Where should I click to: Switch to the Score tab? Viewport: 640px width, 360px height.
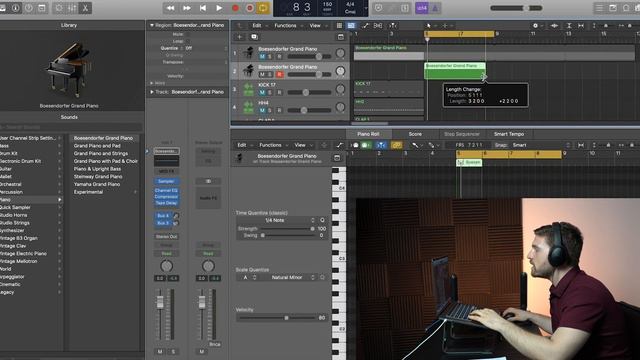[x=415, y=134]
